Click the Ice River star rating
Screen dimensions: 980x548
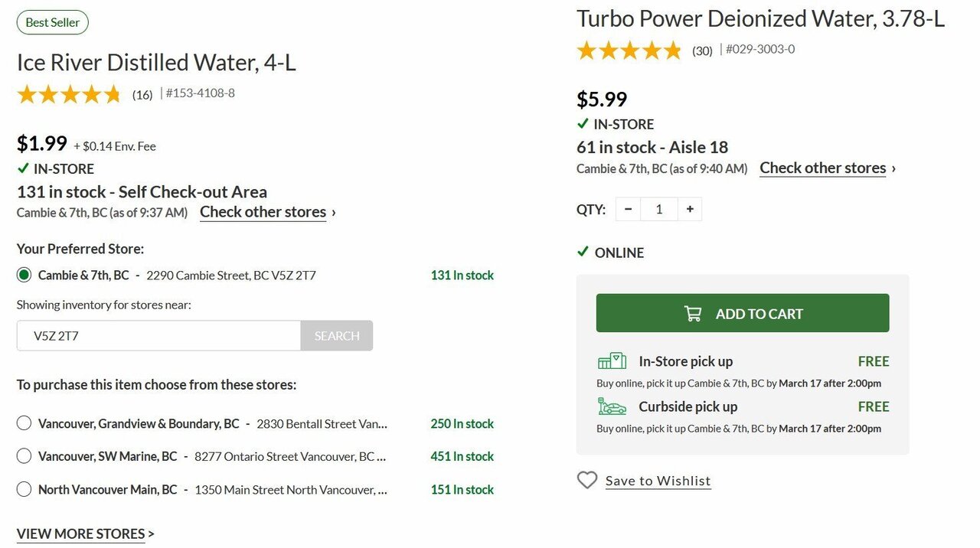point(69,94)
